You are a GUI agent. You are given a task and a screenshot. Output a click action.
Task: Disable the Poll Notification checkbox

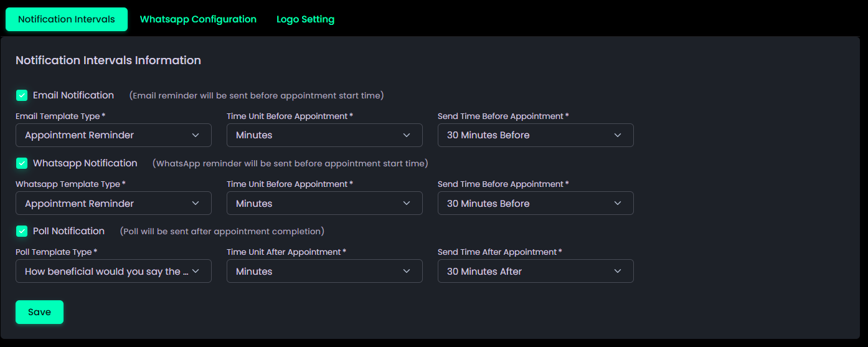pyautogui.click(x=22, y=231)
